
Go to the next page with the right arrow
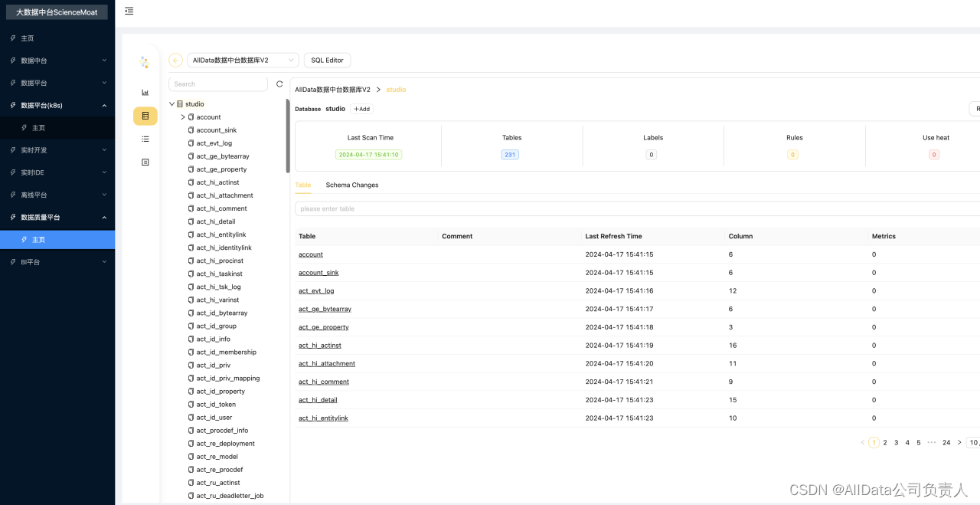tap(959, 442)
